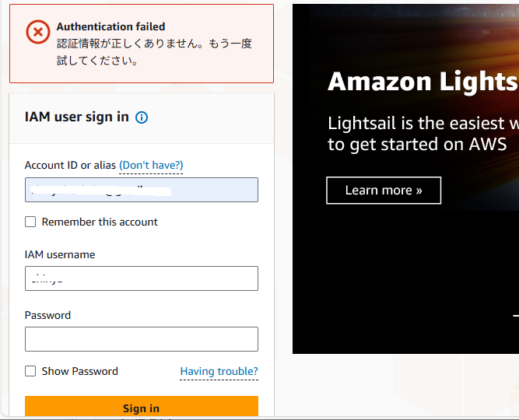519x420 pixels.
Task: Open the Having trouble? link
Action: point(219,371)
